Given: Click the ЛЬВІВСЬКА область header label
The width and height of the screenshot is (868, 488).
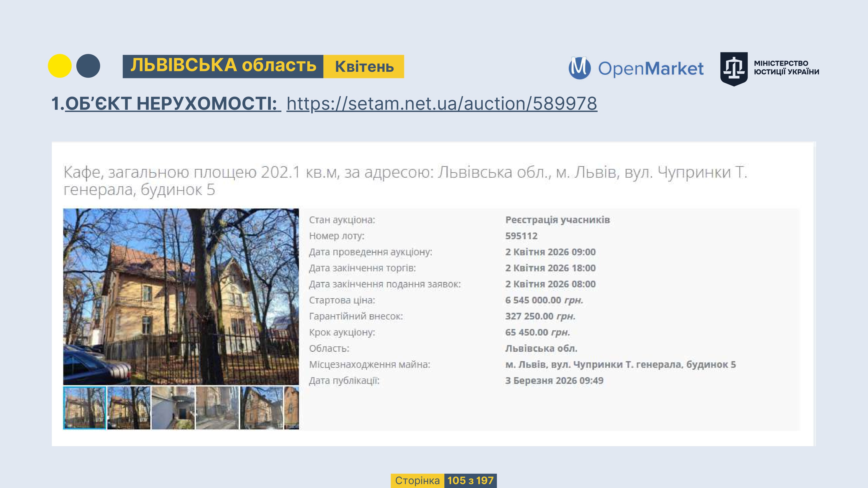Looking at the screenshot, I should click(223, 66).
